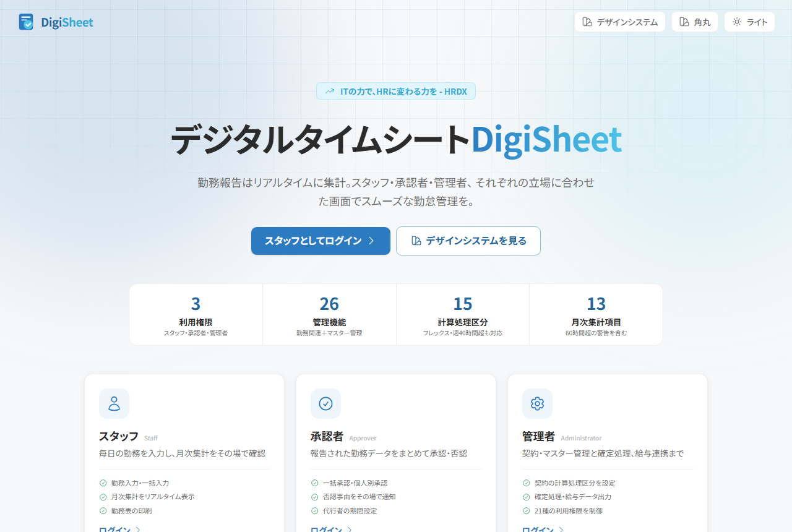792x532 pixels.
Task: Click the 21種の利用権限を制御 feature text
Action: coord(569,511)
